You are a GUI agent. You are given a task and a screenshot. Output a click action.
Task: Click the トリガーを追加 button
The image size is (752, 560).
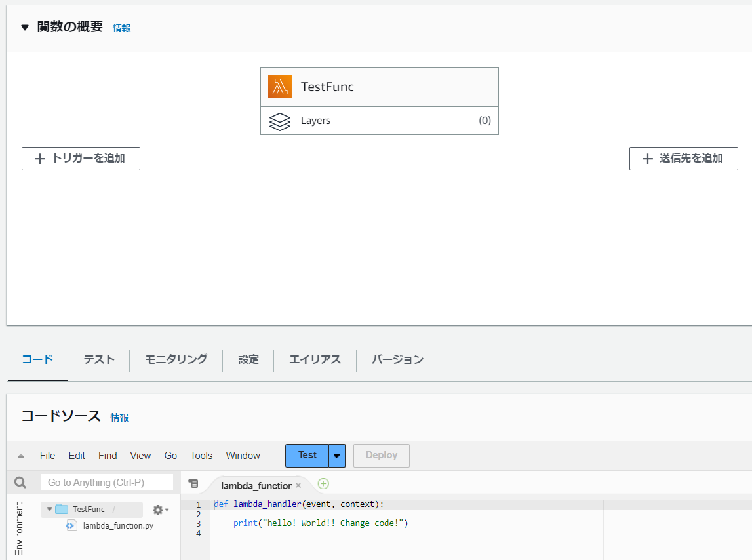81,158
